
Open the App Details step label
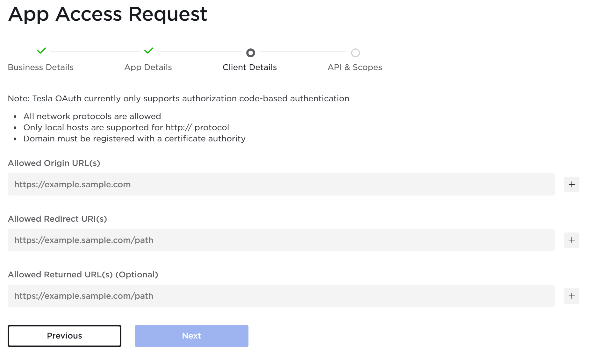(x=148, y=67)
